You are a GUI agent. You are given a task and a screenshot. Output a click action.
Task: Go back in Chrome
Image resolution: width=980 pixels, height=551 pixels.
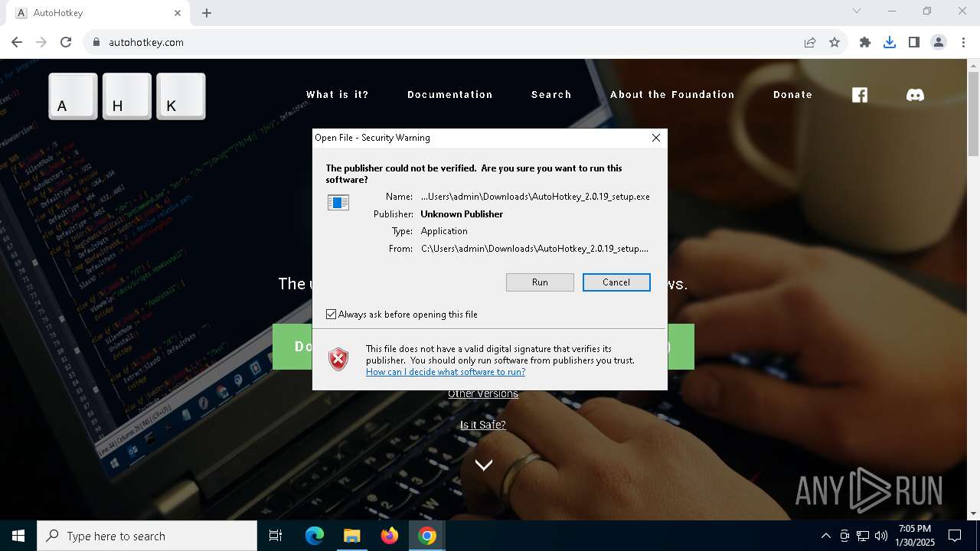point(17,42)
